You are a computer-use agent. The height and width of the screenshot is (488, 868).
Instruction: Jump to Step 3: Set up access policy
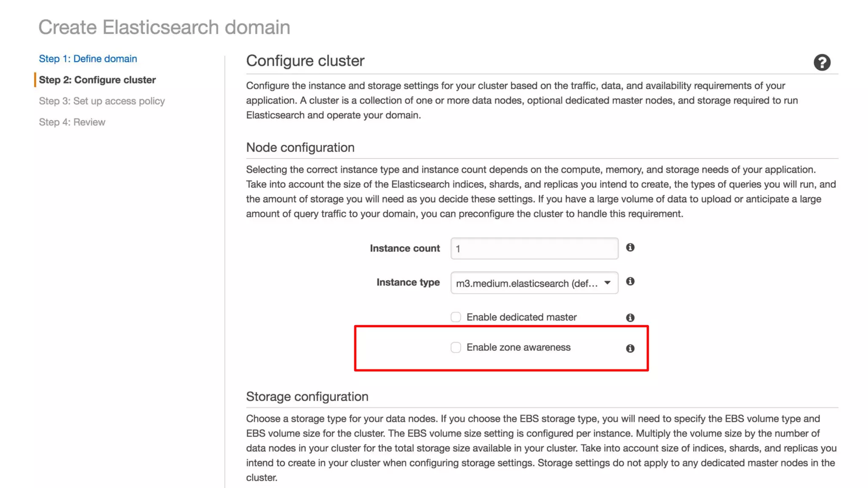click(x=102, y=101)
